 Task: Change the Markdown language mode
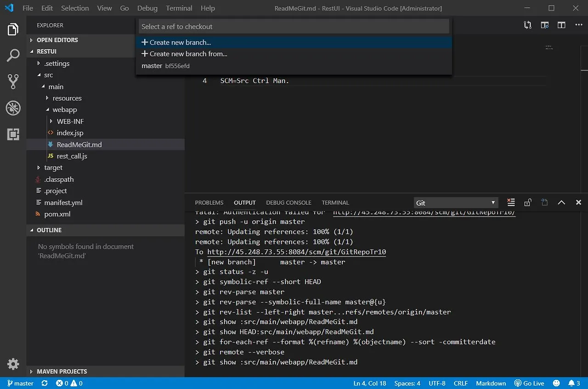point(491,383)
